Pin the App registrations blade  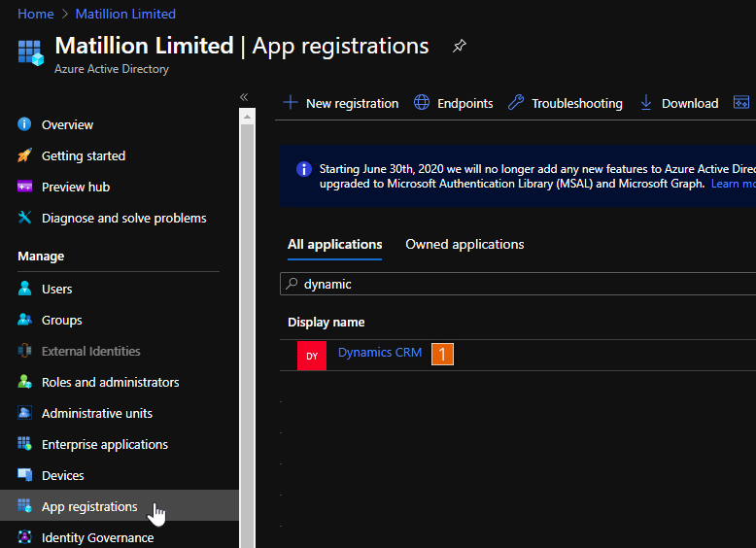point(459,47)
